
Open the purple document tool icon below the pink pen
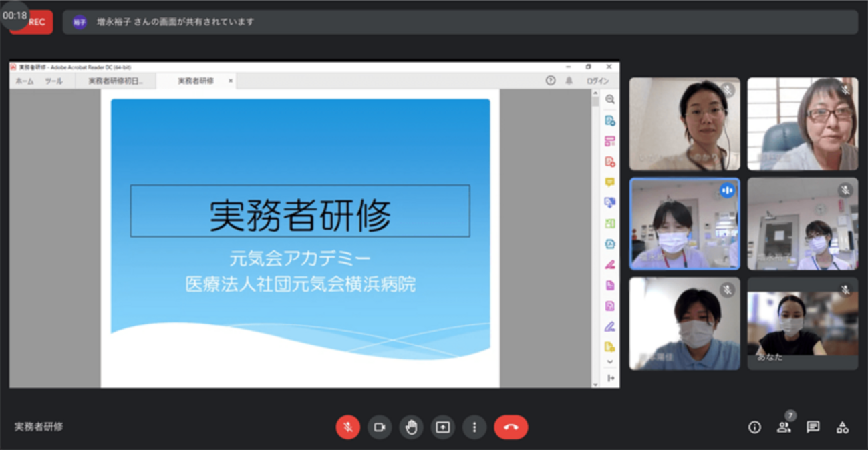click(x=610, y=286)
